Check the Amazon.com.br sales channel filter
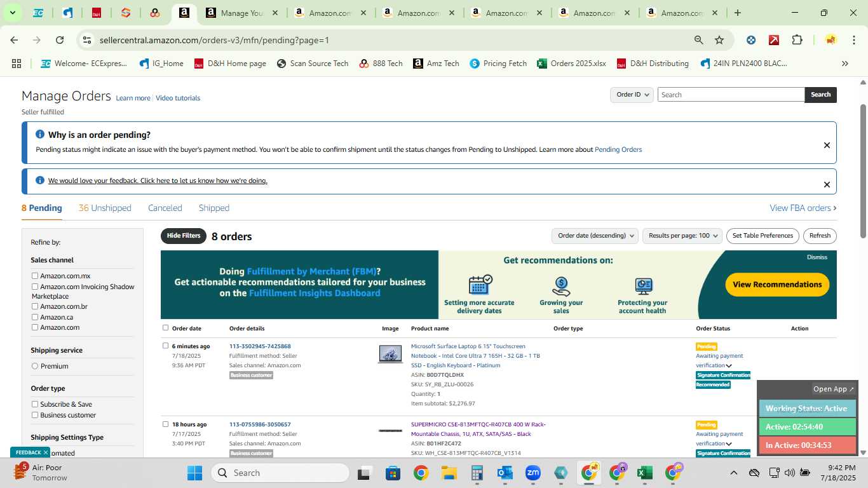 35,306
